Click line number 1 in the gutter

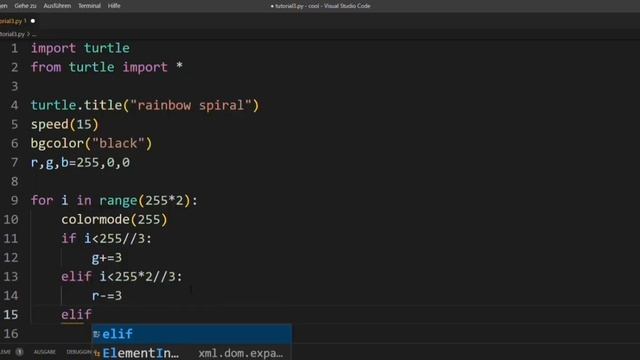pyautogui.click(x=15, y=49)
